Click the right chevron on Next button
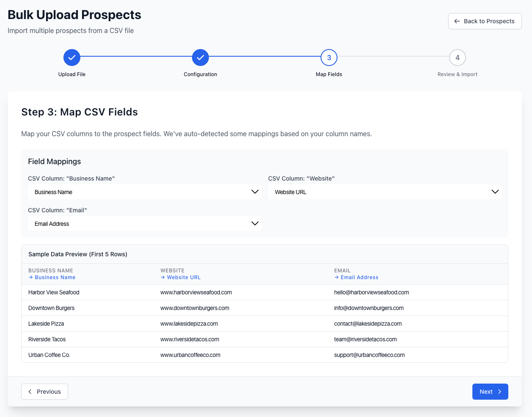This screenshot has height=417, width=532. pos(499,392)
